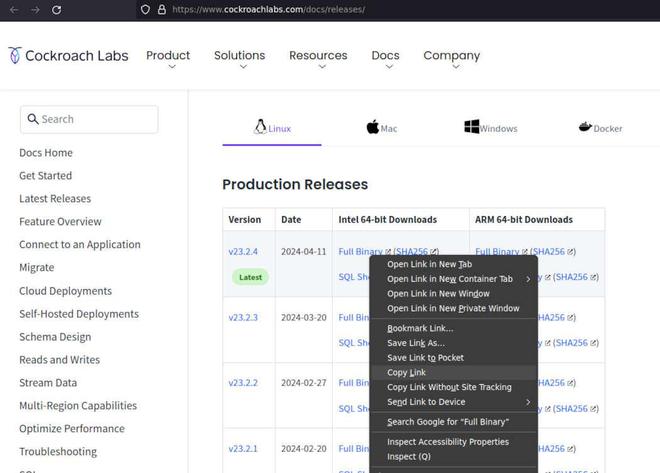This screenshot has width=660, height=473.
Task: Click the docs Search input field
Action: (95, 119)
